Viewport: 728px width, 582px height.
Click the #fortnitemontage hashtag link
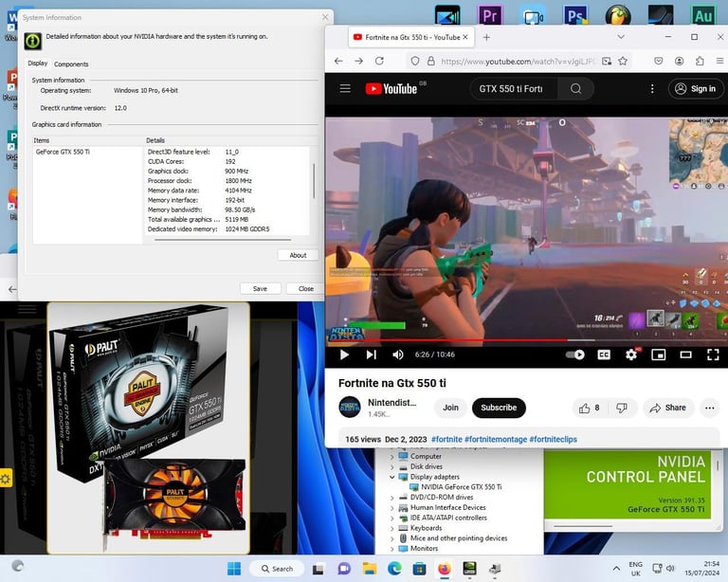[496, 439]
